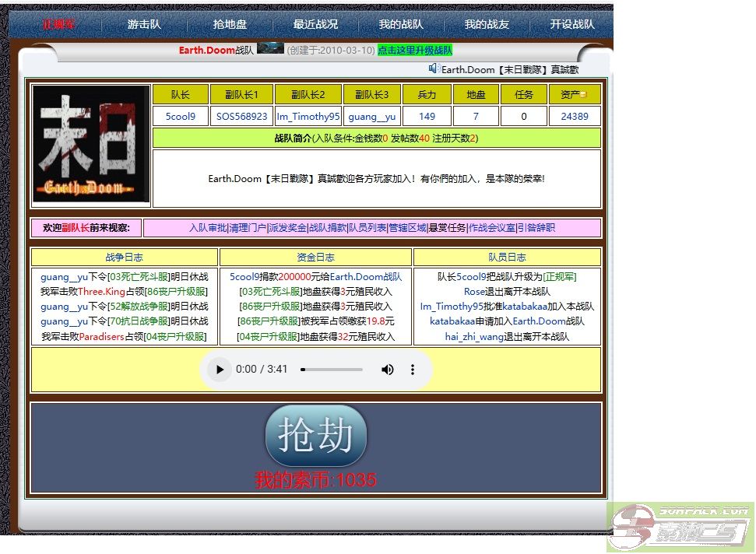The height and width of the screenshot is (554, 756).
Task: Open the 队员列表 link
Action: pos(367,228)
